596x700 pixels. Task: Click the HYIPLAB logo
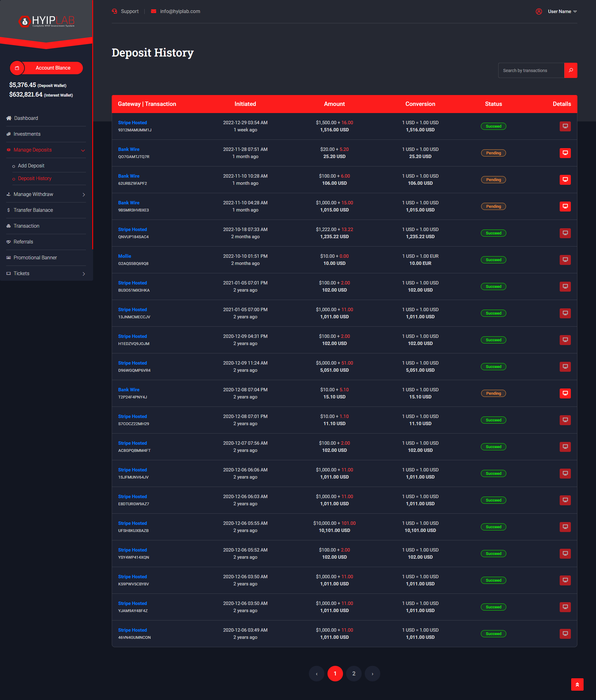[x=46, y=21]
